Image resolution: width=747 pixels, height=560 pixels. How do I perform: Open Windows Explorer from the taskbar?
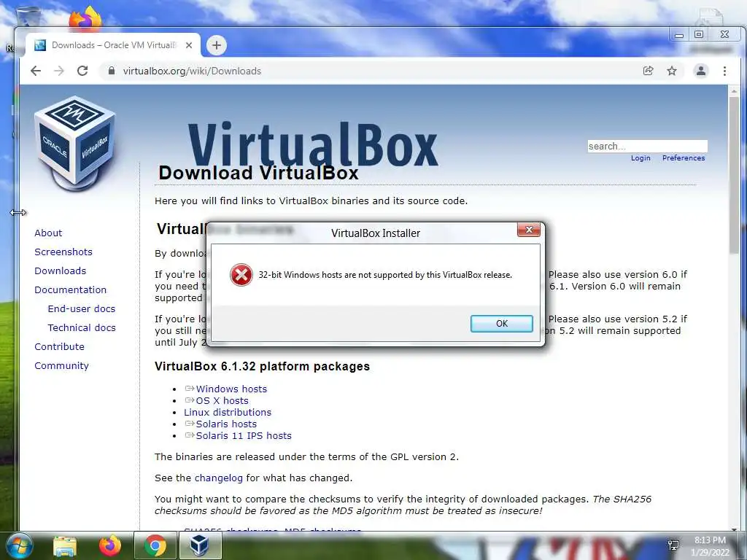65,545
